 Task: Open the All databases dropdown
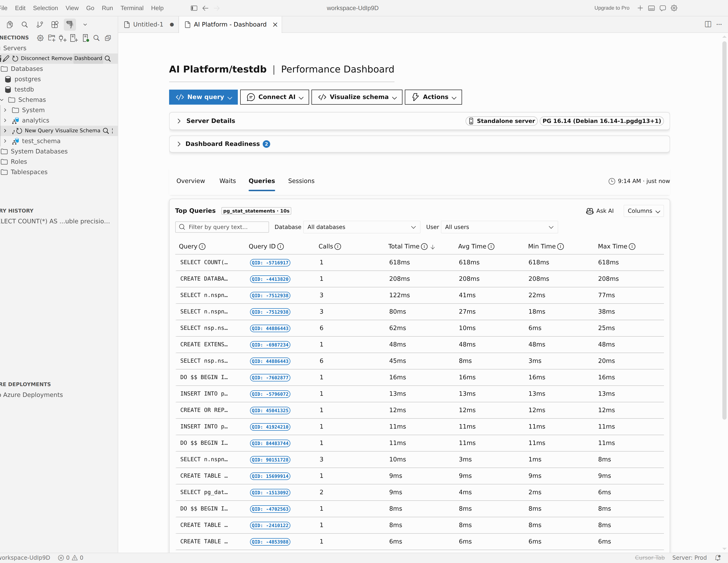[x=362, y=227]
